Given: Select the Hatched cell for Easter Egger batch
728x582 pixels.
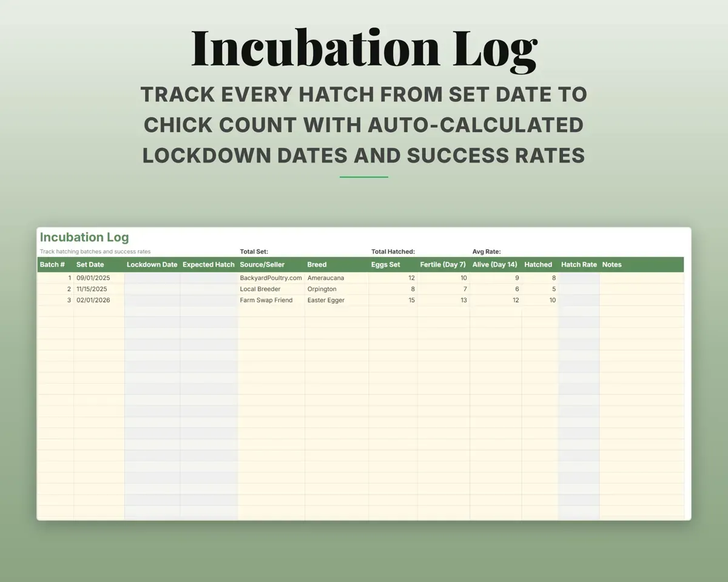Looking at the screenshot, I should [x=540, y=300].
